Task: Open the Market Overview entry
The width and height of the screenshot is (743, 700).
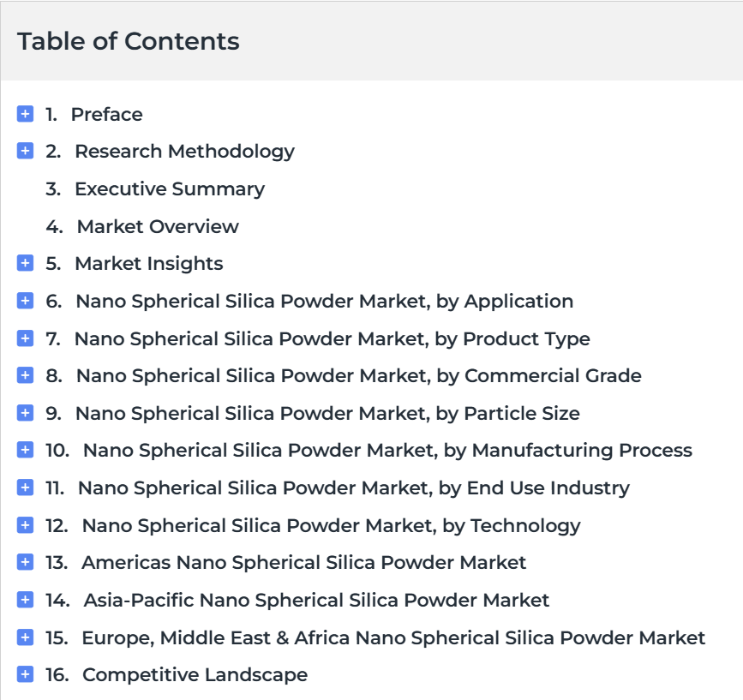Action: (158, 226)
